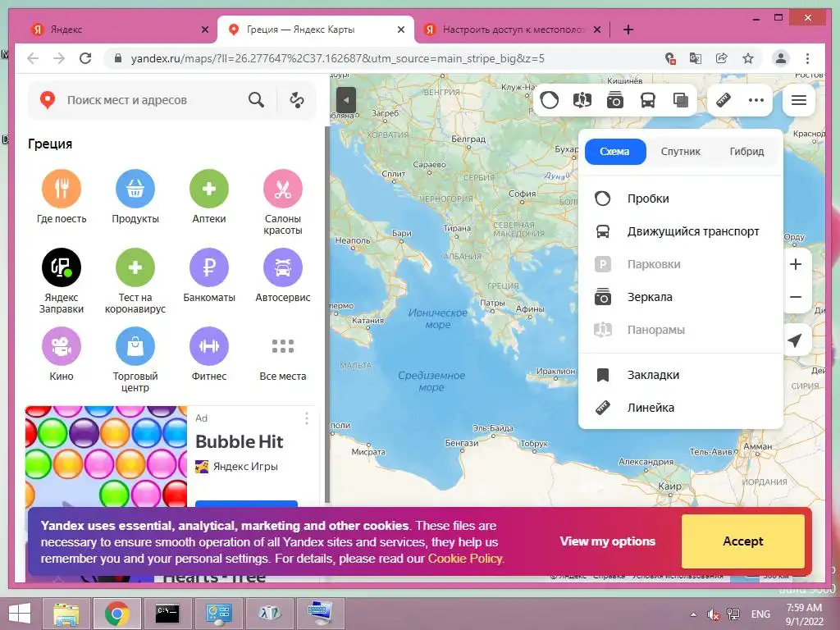Click the share page icon in address bar
Screen dimensions: 840x630
(722, 58)
